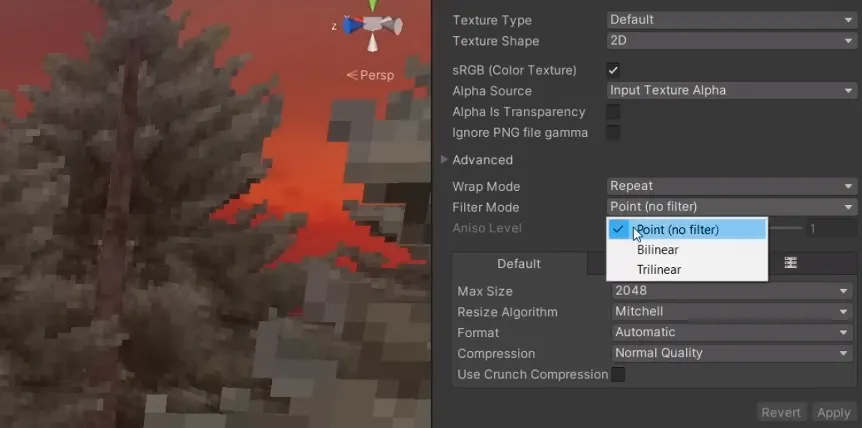Viewport: 862px width, 428px height.
Task: Choose Trilinear filter option
Action: point(658,270)
